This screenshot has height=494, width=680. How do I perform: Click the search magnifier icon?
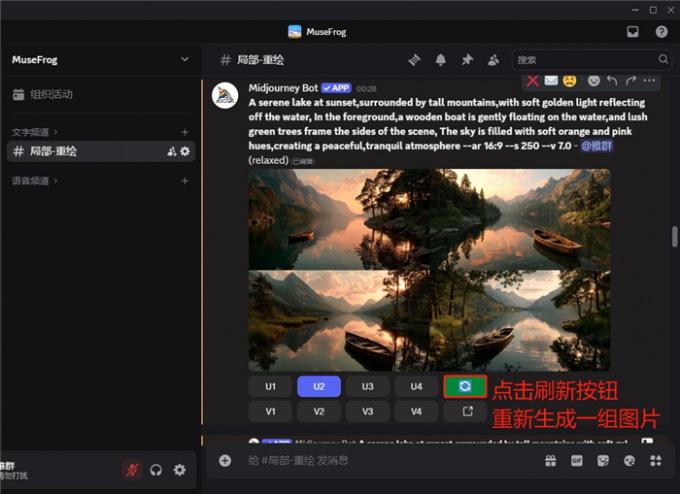coord(663,59)
